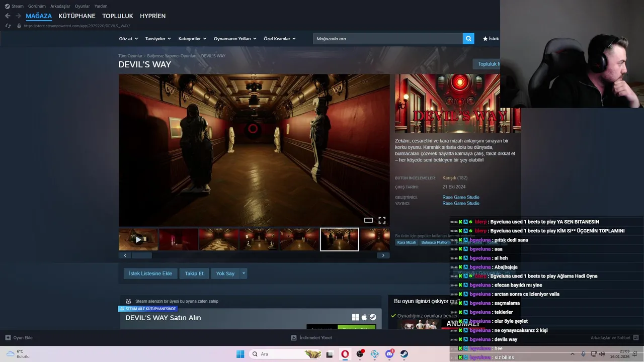
Task: Select the highlighted statue corridor thumbnail
Action: [x=340, y=239]
